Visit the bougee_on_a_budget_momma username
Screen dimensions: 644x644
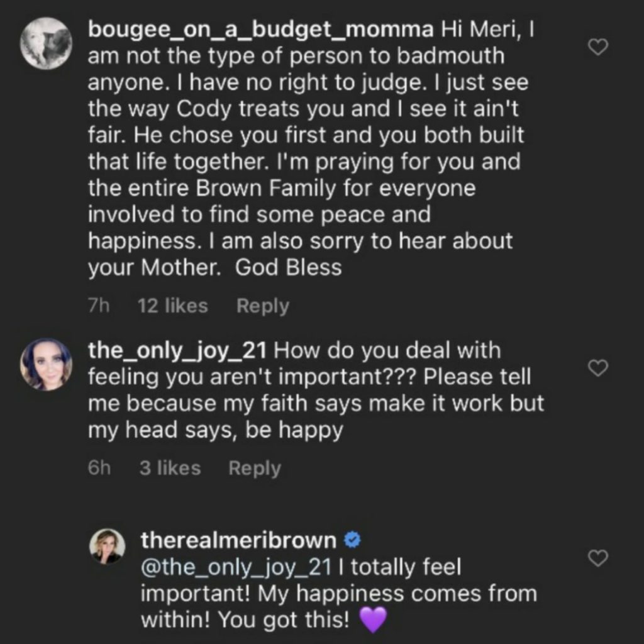click(260, 29)
